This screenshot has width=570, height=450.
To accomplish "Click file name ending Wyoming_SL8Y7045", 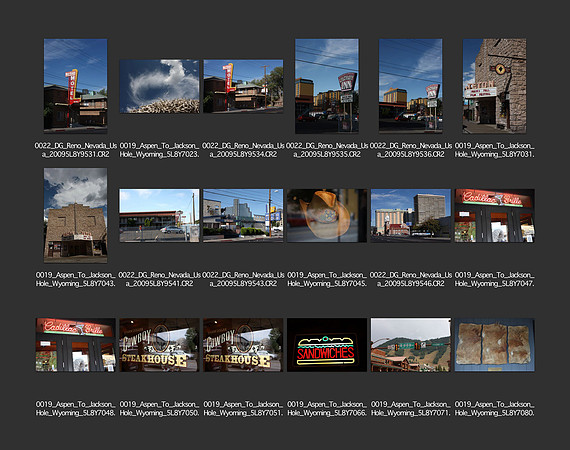I will click(x=327, y=279).
